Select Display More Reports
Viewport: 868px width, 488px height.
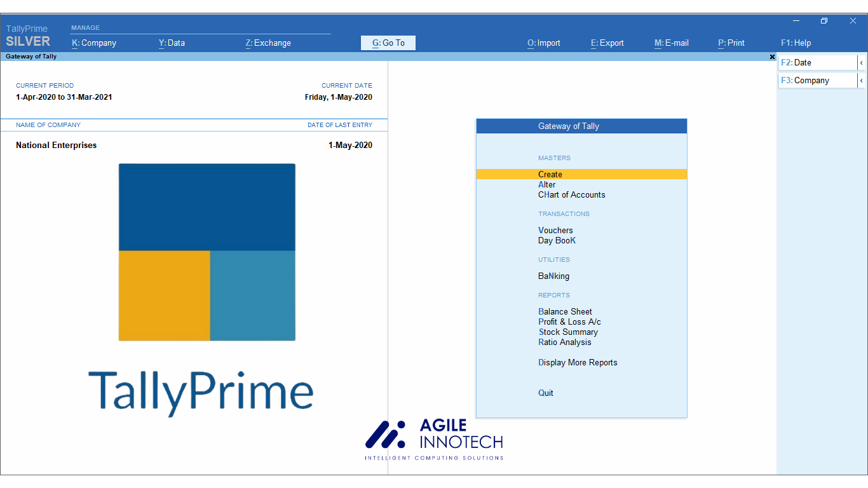(x=578, y=362)
